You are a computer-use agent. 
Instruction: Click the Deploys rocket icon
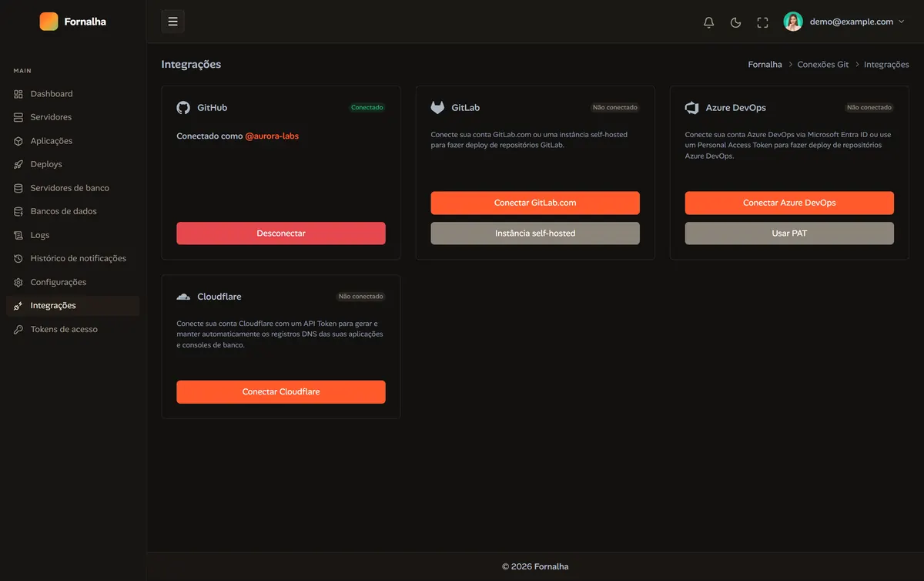tap(18, 164)
